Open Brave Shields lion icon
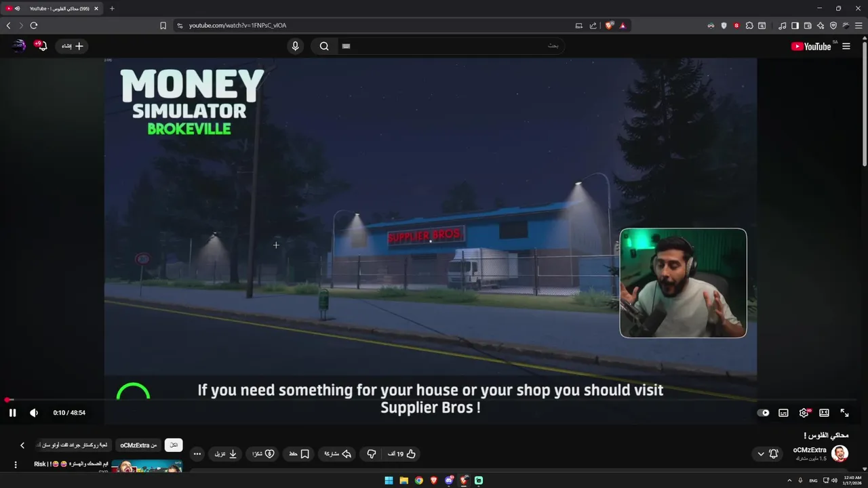Viewport: 868px width, 488px height. point(608,26)
